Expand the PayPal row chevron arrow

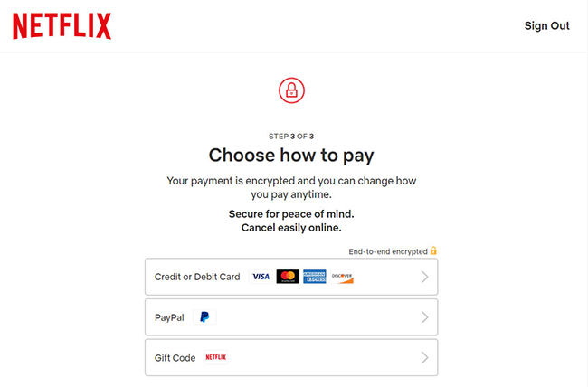click(424, 317)
